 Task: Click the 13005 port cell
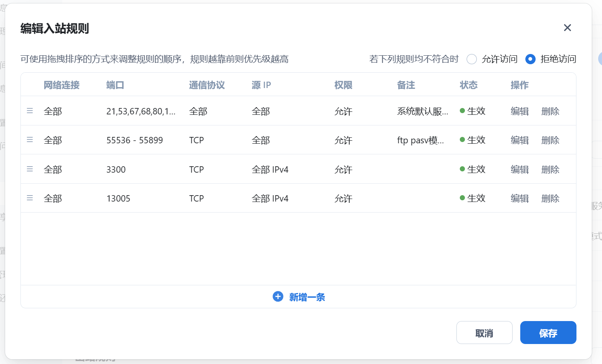tap(118, 199)
